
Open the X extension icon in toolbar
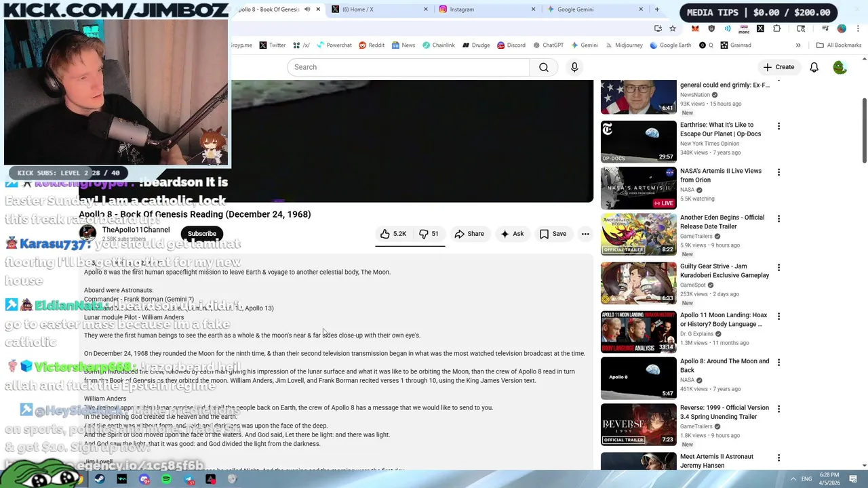point(760,28)
